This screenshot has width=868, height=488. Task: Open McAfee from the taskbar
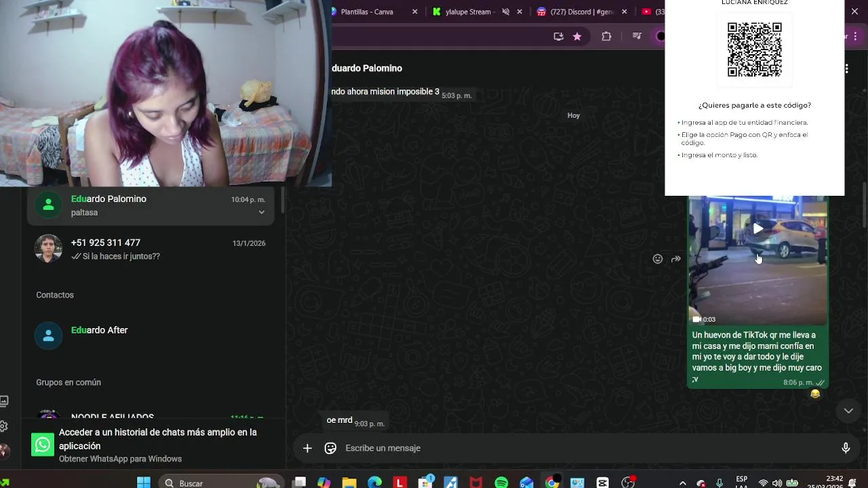[476, 483]
